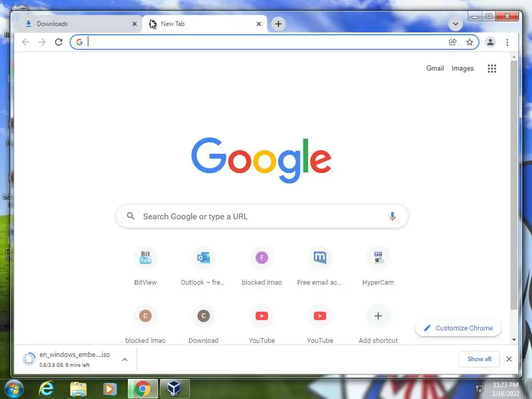Close the New Tab tab
The width and height of the screenshot is (532, 399).
(x=259, y=24)
